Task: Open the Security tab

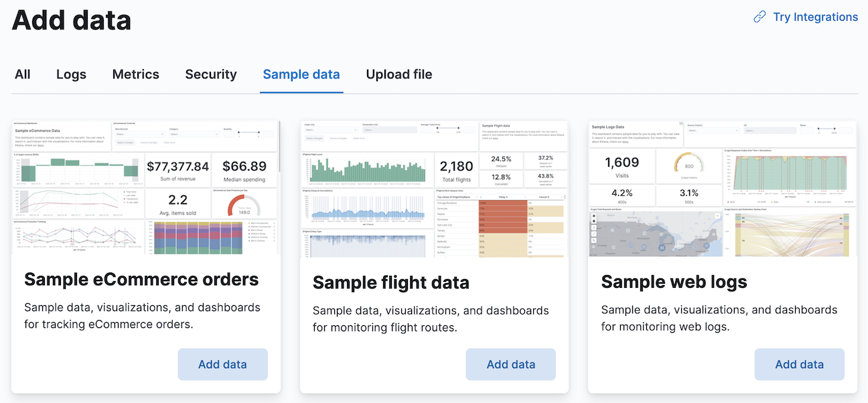Action: point(211,74)
